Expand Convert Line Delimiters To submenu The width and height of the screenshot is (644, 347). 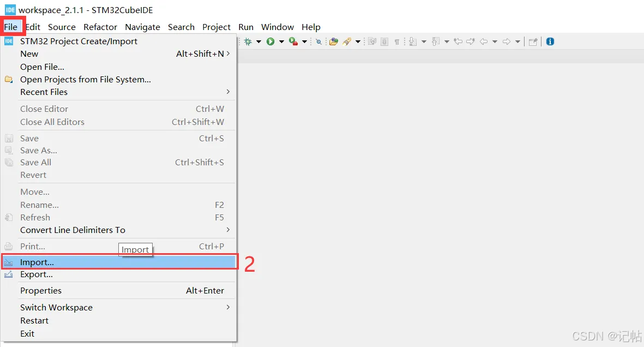tap(119, 230)
